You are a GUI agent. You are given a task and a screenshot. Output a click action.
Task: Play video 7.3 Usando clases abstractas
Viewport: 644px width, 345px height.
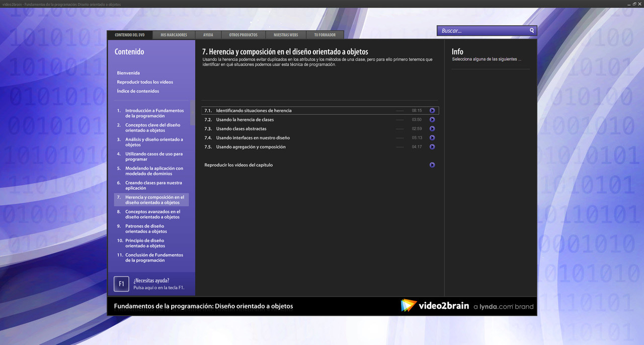click(x=432, y=128)
